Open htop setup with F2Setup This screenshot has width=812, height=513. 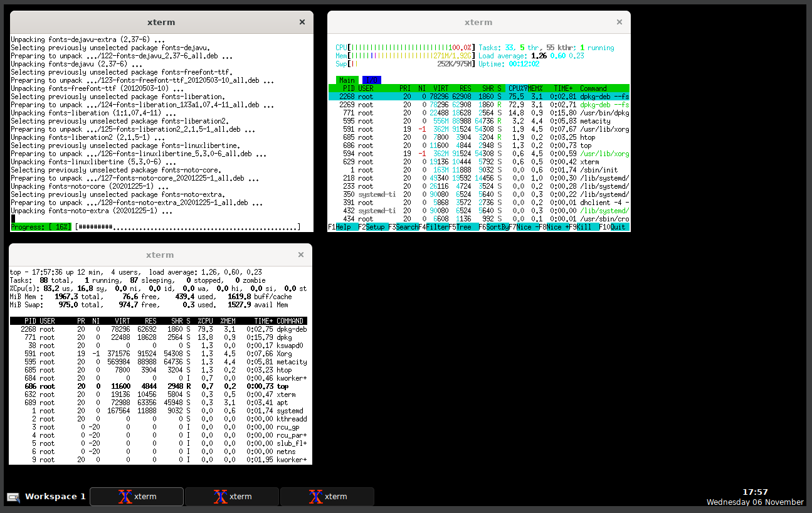click(x=371, y=227)
